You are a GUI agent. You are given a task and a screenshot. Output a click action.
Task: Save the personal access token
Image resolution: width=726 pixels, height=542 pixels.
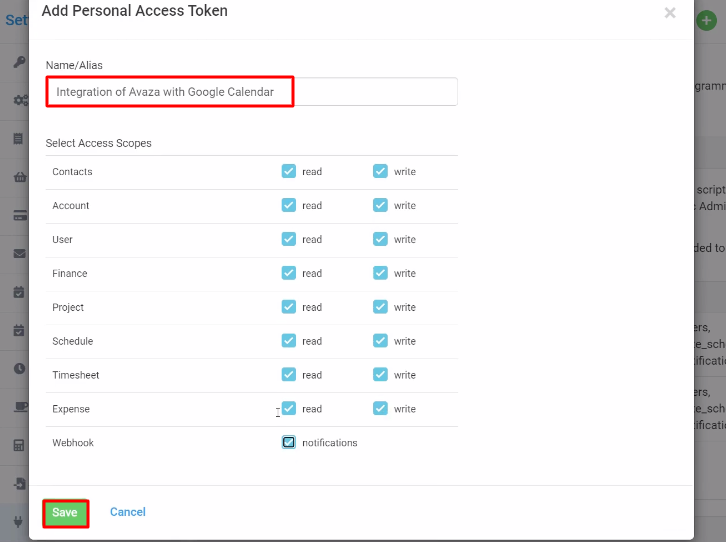[65, 513]
